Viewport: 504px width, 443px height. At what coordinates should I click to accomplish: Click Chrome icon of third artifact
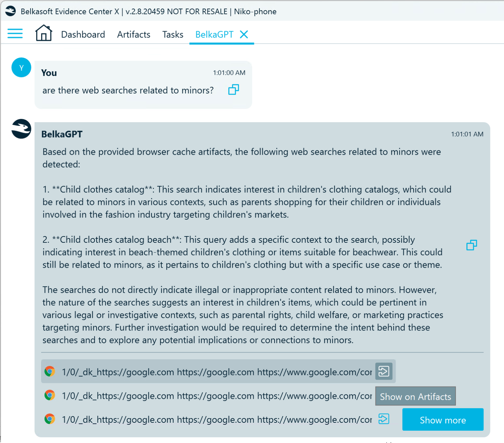(x=50, y=419)
